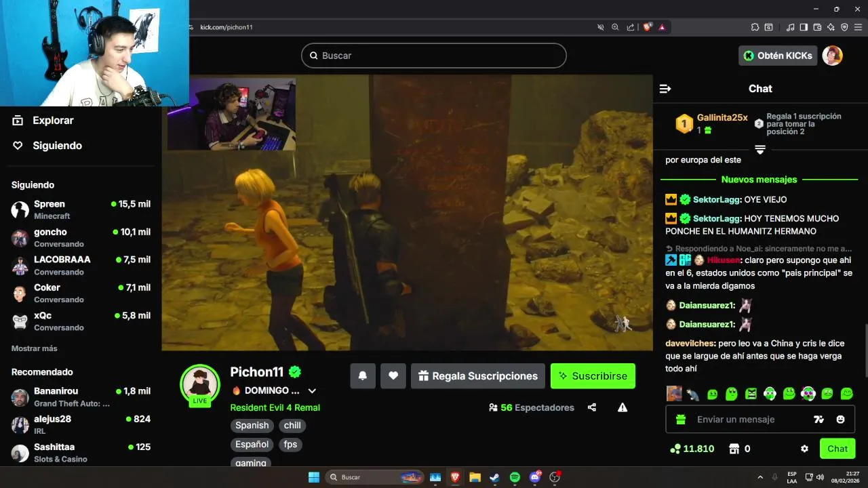Open the channel shop icon

point(733,449)
